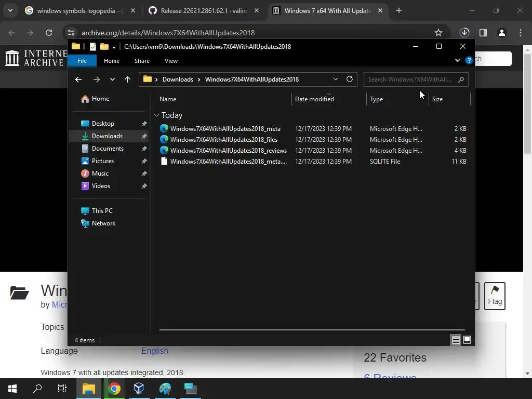Open taskbar Search
The image size is (532, 399).
pos(37,389)
